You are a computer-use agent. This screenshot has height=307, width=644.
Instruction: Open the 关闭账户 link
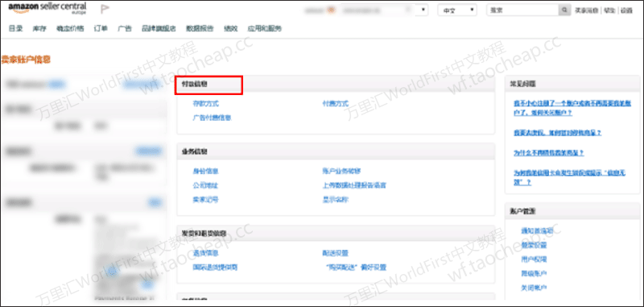pos(534,288)
